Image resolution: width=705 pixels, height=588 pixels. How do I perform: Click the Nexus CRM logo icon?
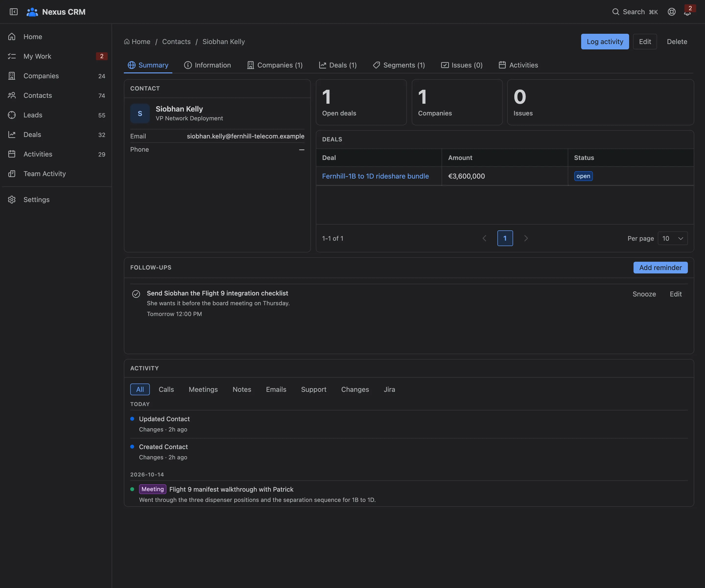point(32,12)
